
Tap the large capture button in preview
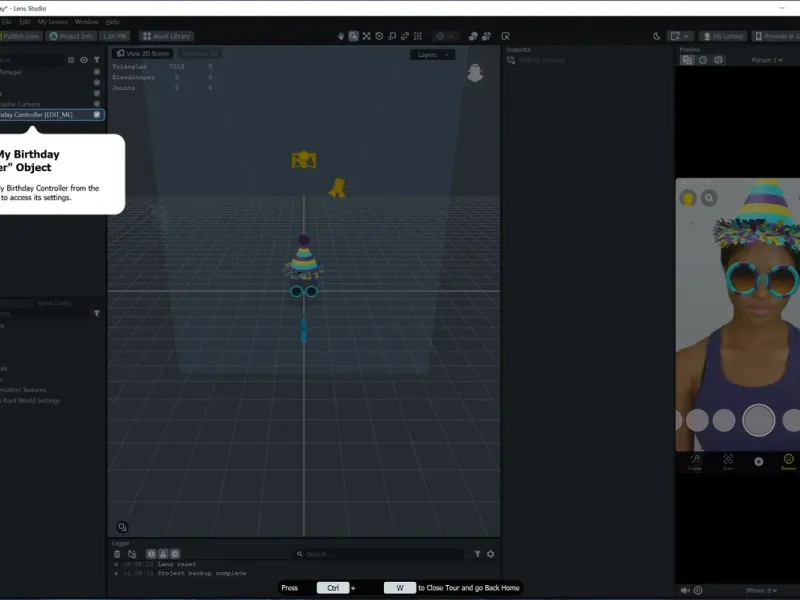coord(758,420)
